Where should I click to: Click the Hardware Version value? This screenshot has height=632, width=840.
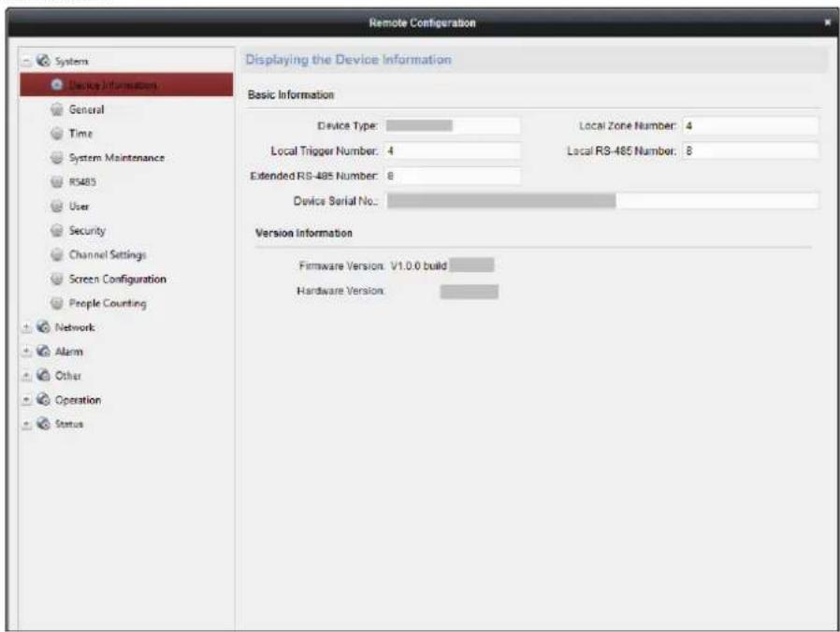470,292
